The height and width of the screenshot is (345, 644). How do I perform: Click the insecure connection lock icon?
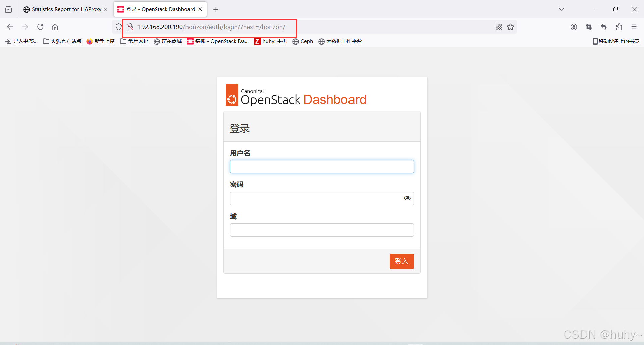coord(130,27)
